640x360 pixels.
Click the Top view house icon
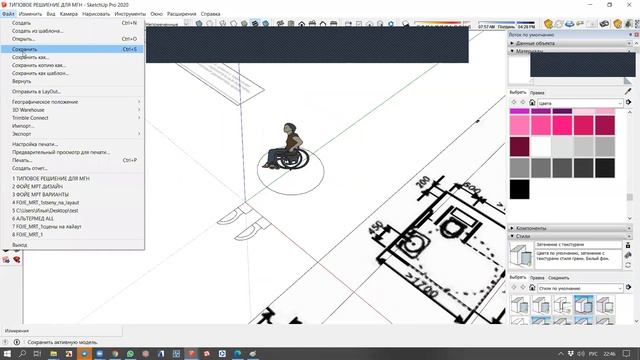click(291, 24)
